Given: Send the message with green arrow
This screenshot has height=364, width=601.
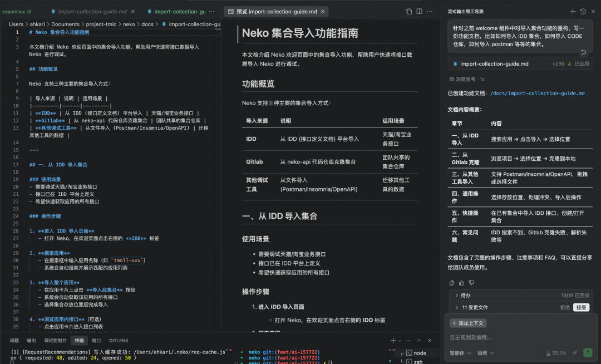Looking at the screenshot, I should (x=588, y=352).
